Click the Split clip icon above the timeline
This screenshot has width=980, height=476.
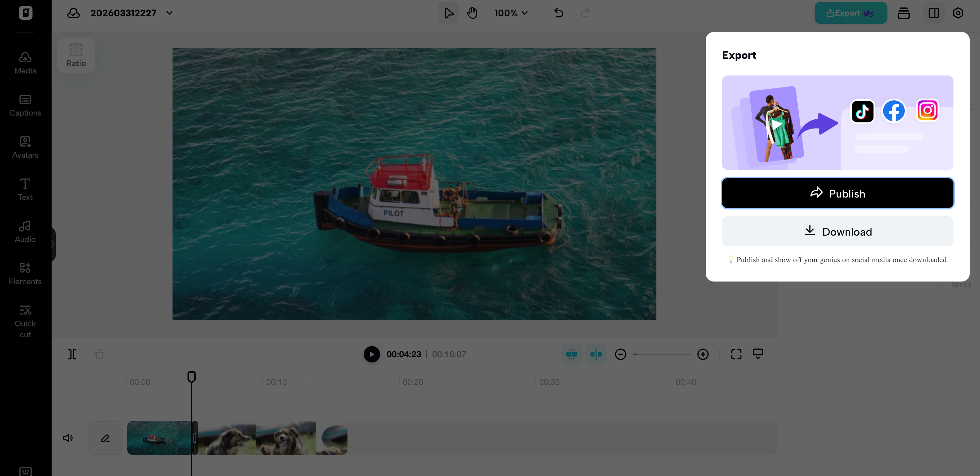[72, 354]
